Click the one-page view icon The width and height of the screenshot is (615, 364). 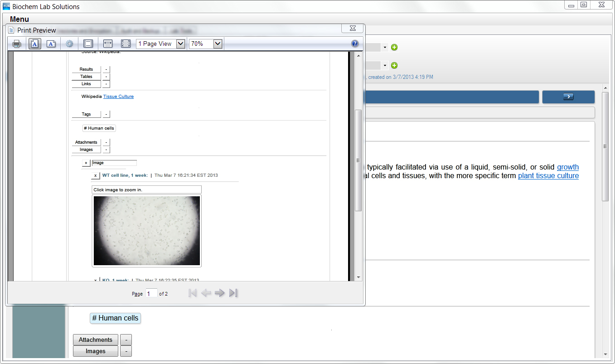pyautogui.click(x=88, y=44)
